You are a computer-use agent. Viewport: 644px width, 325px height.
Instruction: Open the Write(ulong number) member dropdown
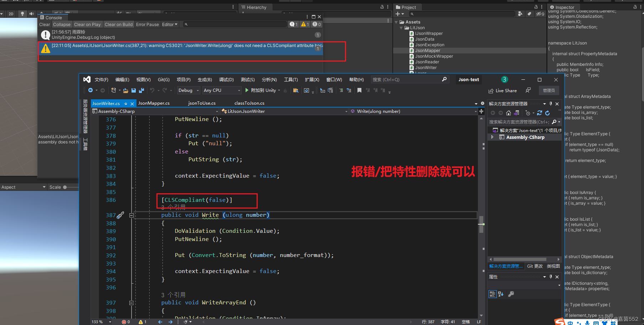tap(413, 111)
